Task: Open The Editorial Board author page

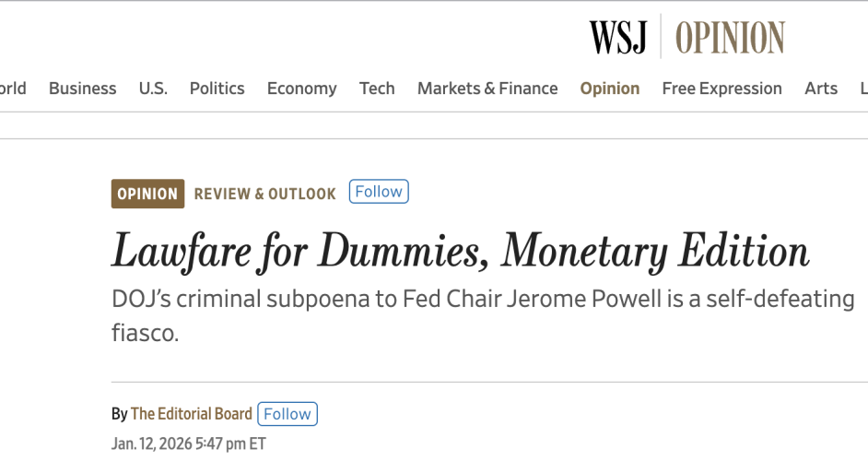Action: [190, 414]
